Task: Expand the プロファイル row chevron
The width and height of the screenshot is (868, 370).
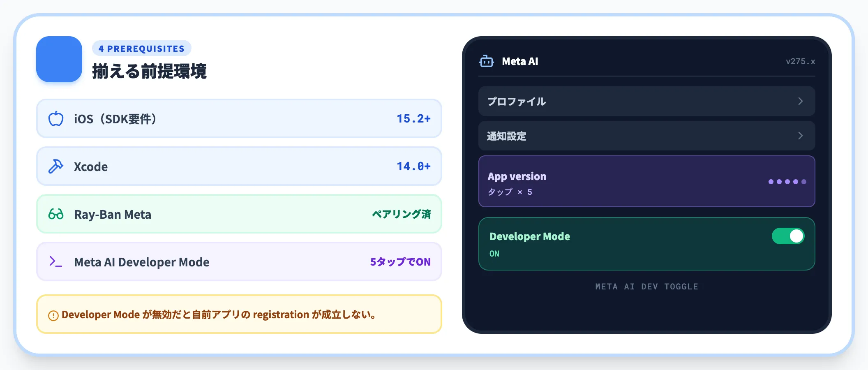Action: pyautogui.click(x=800, y=101)
